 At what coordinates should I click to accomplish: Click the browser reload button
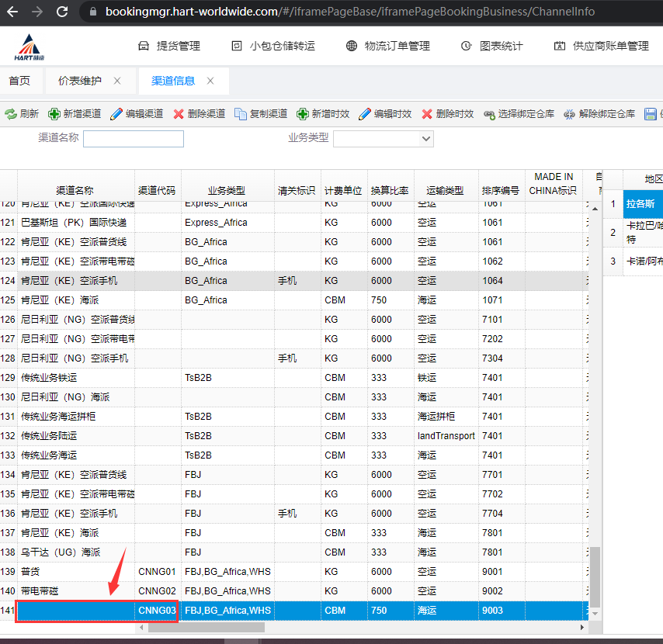point(62,12)
